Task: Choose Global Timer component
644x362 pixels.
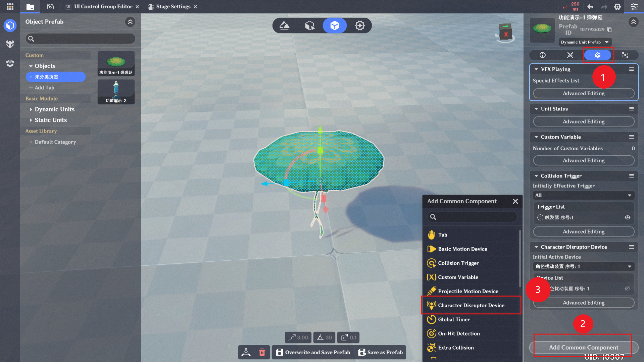Action: pyautogui.click(x=471, y=319)
